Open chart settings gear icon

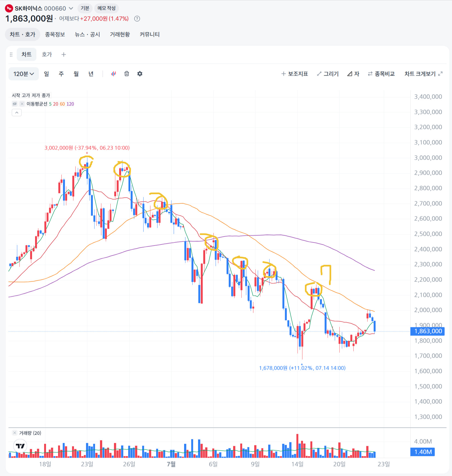(x=140, y=74)
